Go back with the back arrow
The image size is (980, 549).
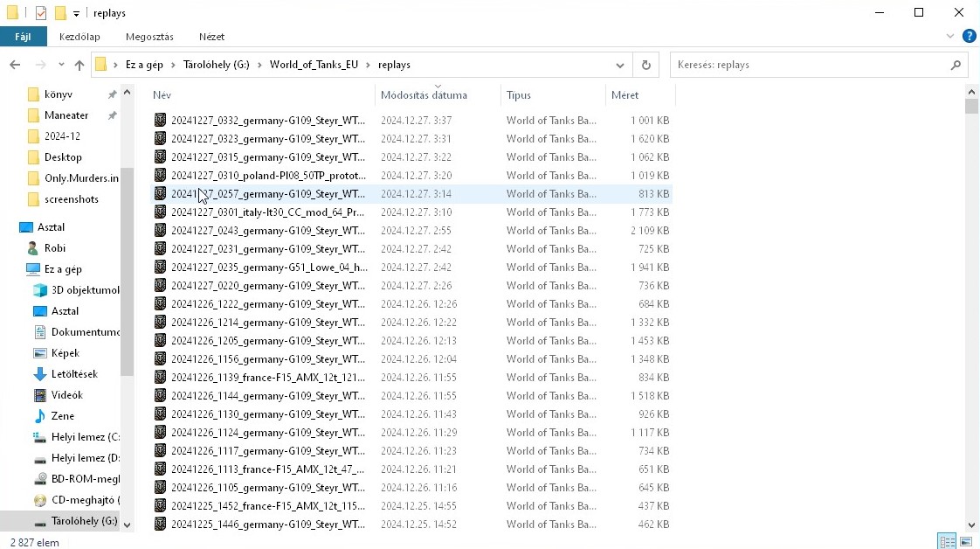tap(15, 65)
